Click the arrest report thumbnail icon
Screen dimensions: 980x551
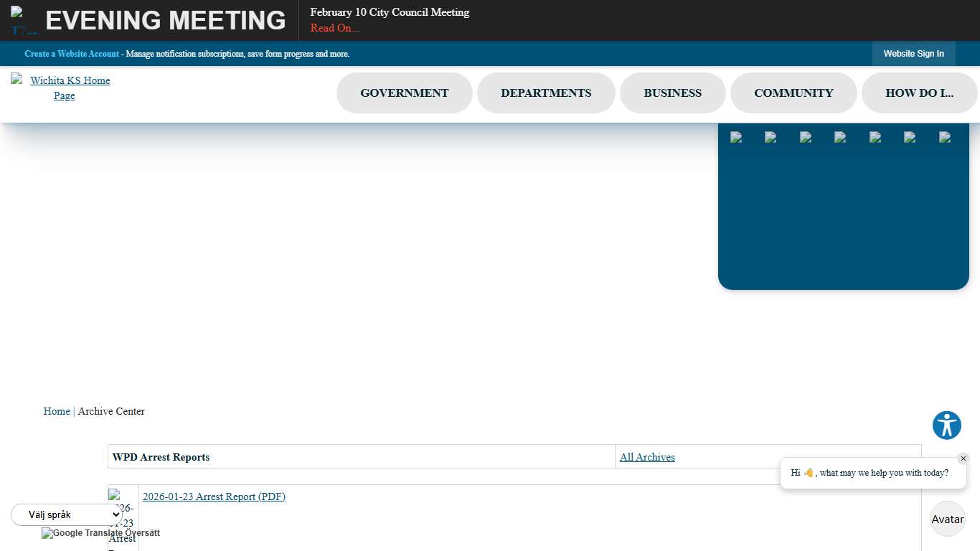click(x=123, y=518)
